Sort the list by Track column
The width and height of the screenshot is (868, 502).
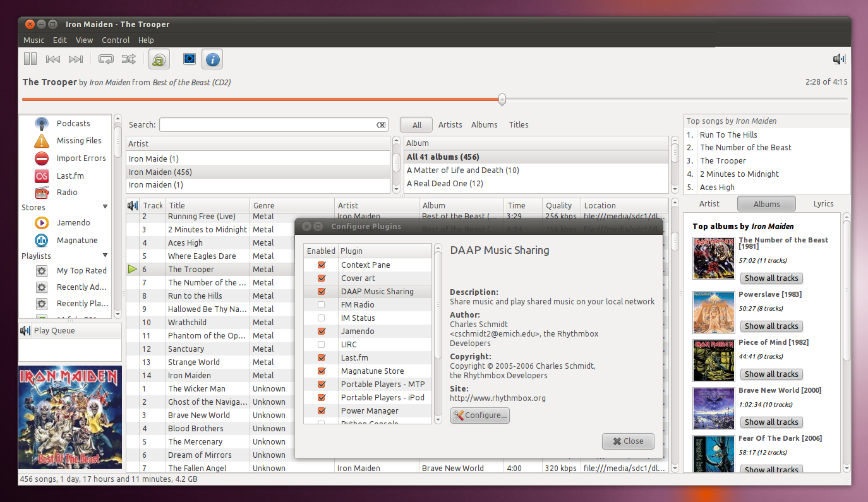point(153,205)
